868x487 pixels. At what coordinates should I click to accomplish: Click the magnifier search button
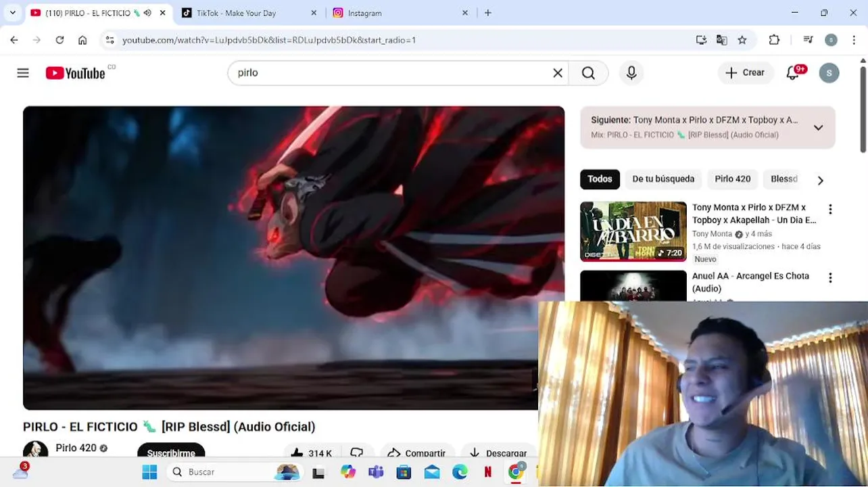pyautogui.click(x=588, y=73)
